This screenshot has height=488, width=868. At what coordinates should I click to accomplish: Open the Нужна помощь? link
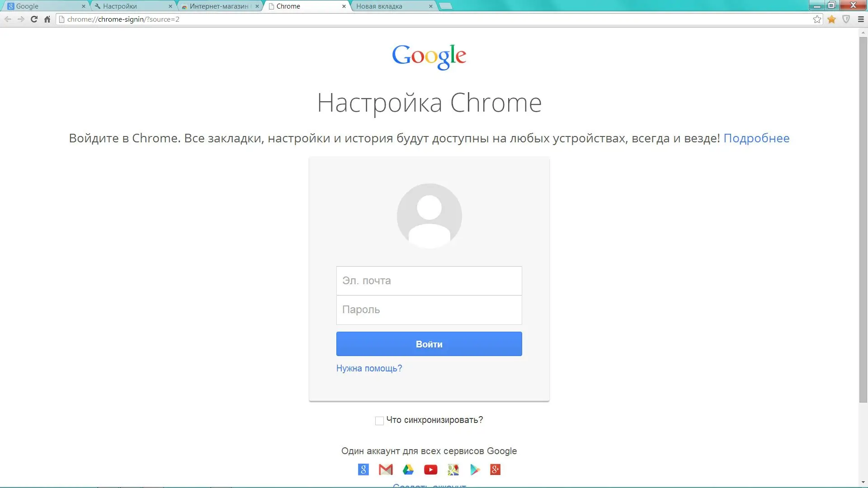pyautogui.click(x=369, y=368)
